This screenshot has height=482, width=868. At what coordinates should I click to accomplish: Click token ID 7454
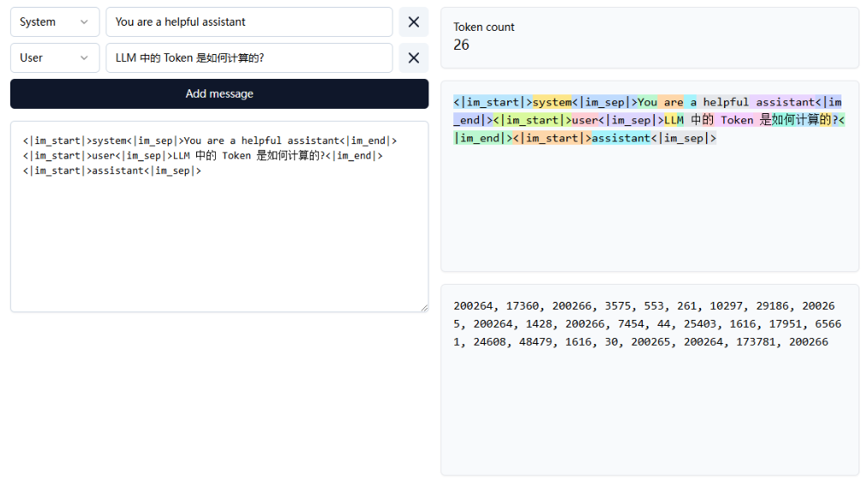click(x=631, y=324)
